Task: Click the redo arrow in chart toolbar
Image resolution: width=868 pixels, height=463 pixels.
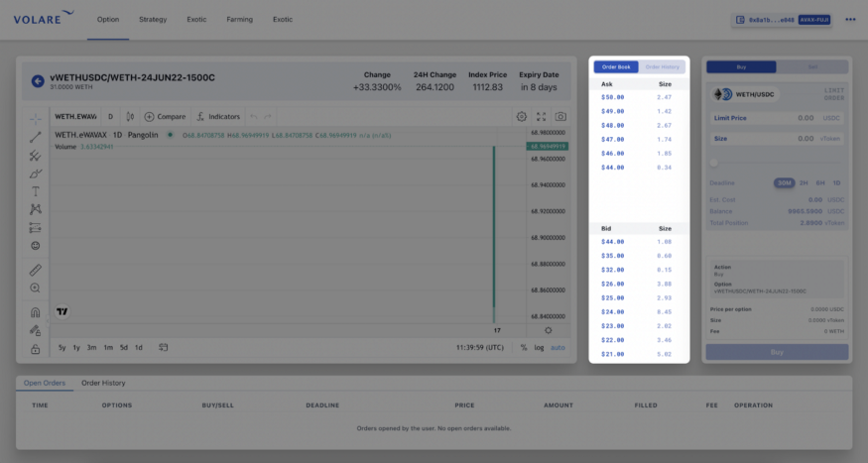Action: [268, 117]
